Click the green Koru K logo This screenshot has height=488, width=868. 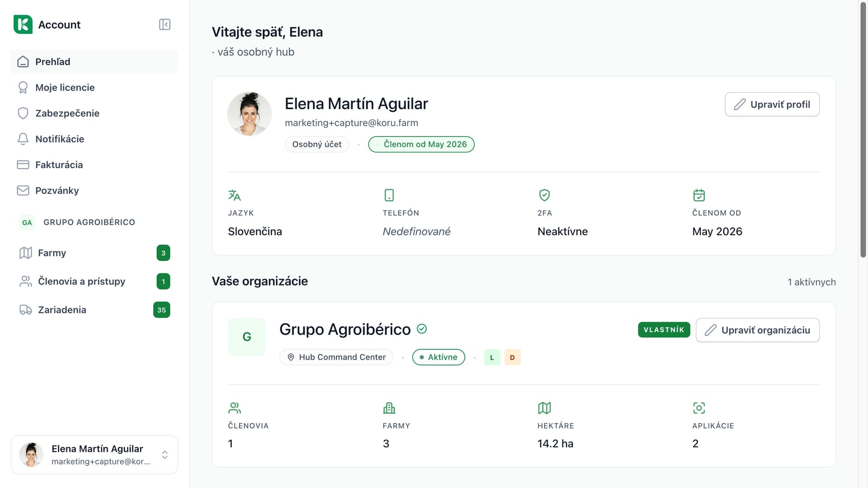tap(23, 24)
